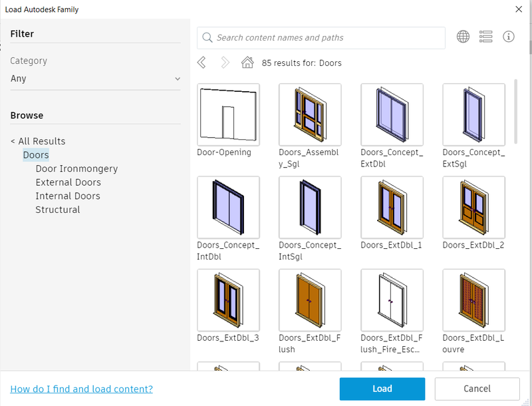Open 'How do I find and load content?' link
532x406 pixels.
click(x=81, y=389)
